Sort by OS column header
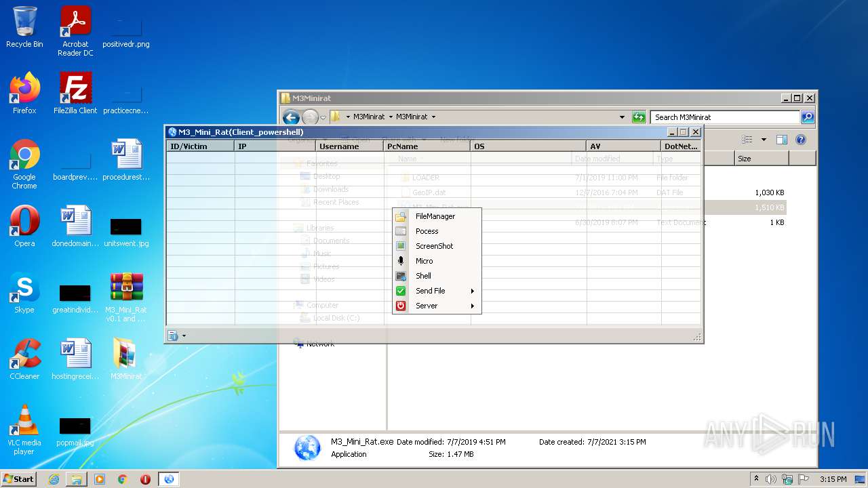 (528, 146)
